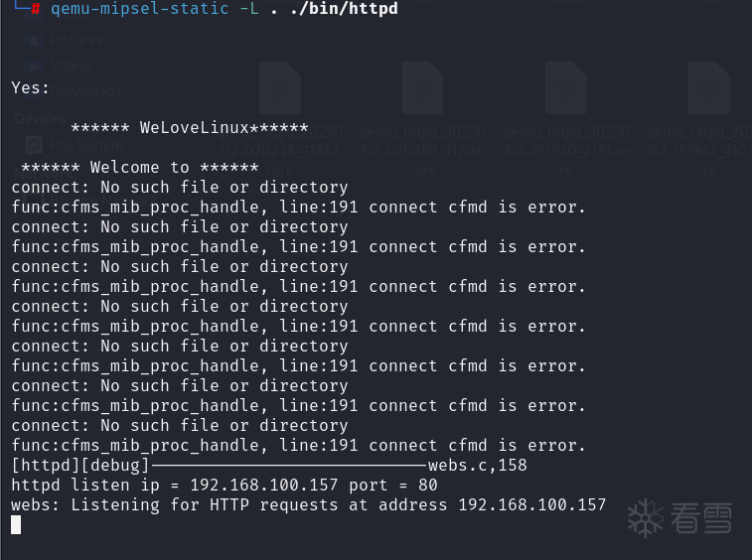Click the "Listening for HTTP requests" line
752x560 pixels.
[x=308, y=505]
